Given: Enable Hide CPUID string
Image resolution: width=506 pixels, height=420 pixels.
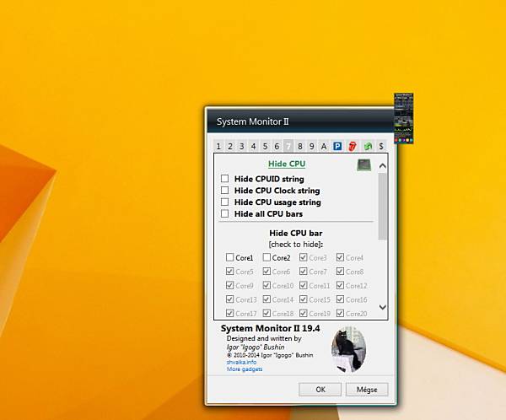Looking at the screenshot, I should click(225, 179).
